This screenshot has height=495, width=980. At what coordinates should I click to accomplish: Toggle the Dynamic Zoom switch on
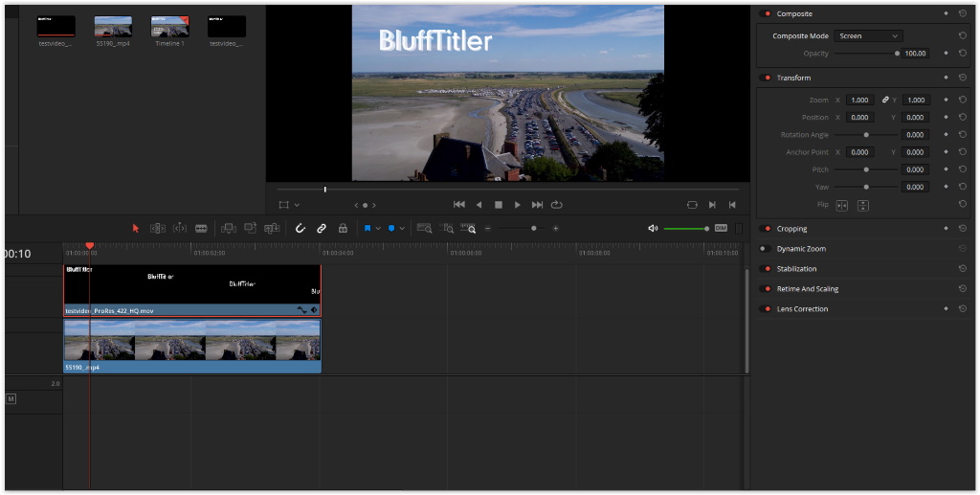(765, 249)
